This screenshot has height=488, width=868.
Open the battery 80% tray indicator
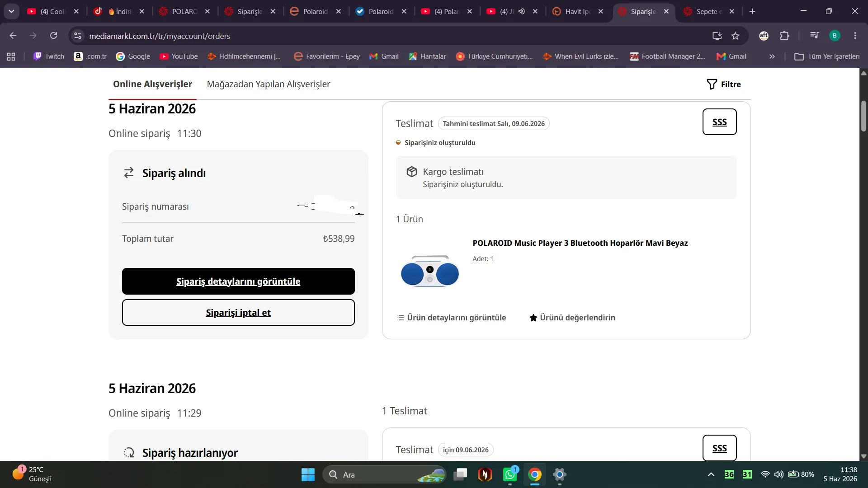[801, 474]
